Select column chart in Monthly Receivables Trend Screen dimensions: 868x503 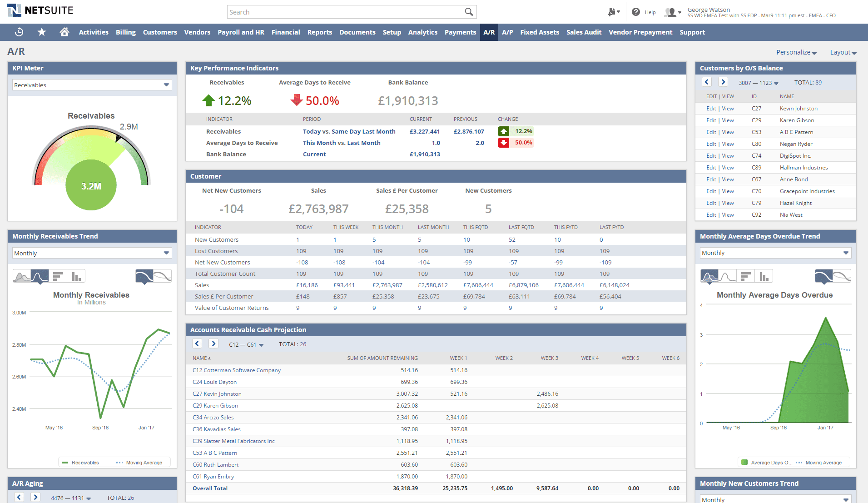pyautogui.click(x=76, y=276)
